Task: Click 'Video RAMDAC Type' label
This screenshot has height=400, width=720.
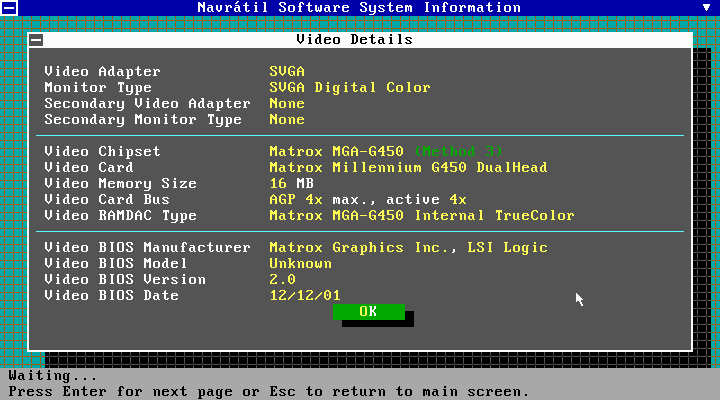Action: pos(120,216)
